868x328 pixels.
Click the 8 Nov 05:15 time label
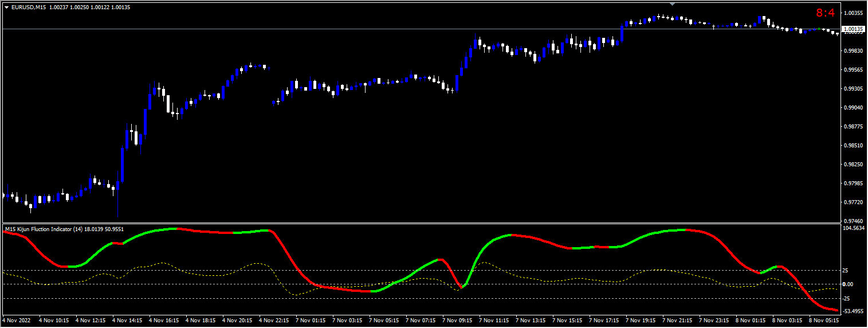click(x=825, y=321)
